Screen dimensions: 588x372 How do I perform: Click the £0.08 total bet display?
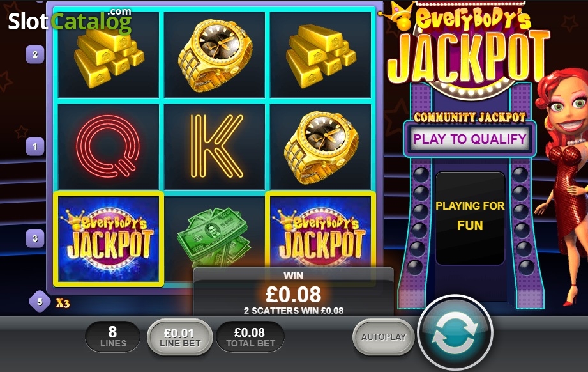click(250, 337)
